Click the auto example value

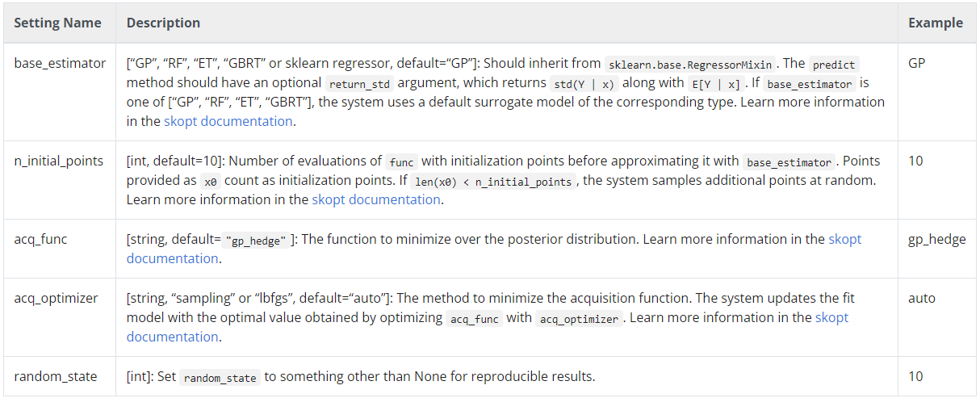922,298
